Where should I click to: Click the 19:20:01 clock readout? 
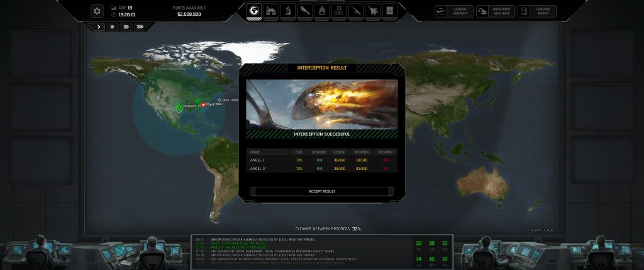coord(123,15)
